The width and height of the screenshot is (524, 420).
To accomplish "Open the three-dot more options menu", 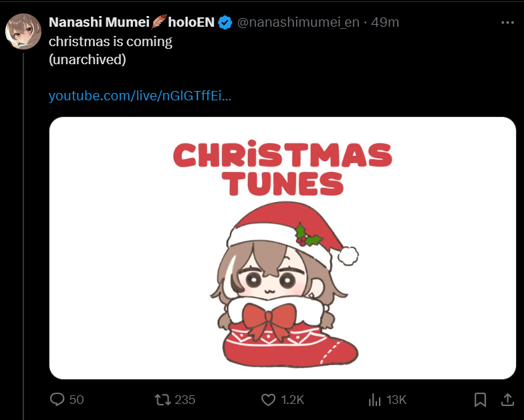I will click(507, 22).
